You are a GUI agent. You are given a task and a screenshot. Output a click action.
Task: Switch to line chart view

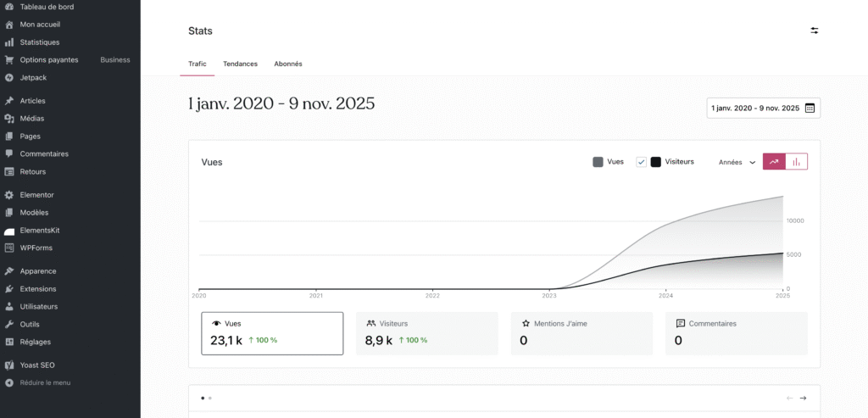pyautogui.click(x=774, y=162)
